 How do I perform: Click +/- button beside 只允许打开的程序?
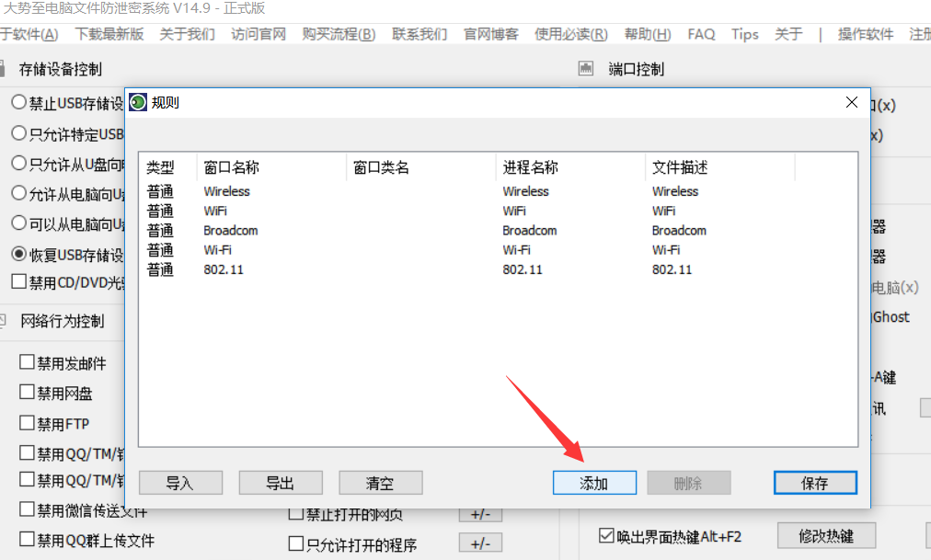tap(480, 543)
